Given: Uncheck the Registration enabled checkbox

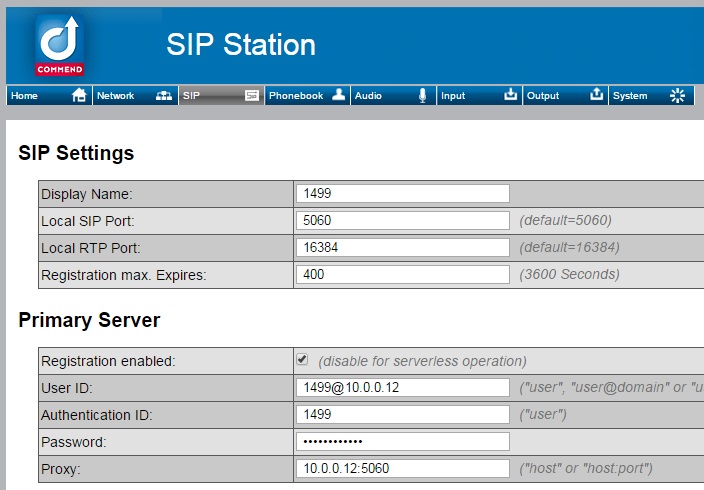Looking at the screenshot, I should pos(302,359).
